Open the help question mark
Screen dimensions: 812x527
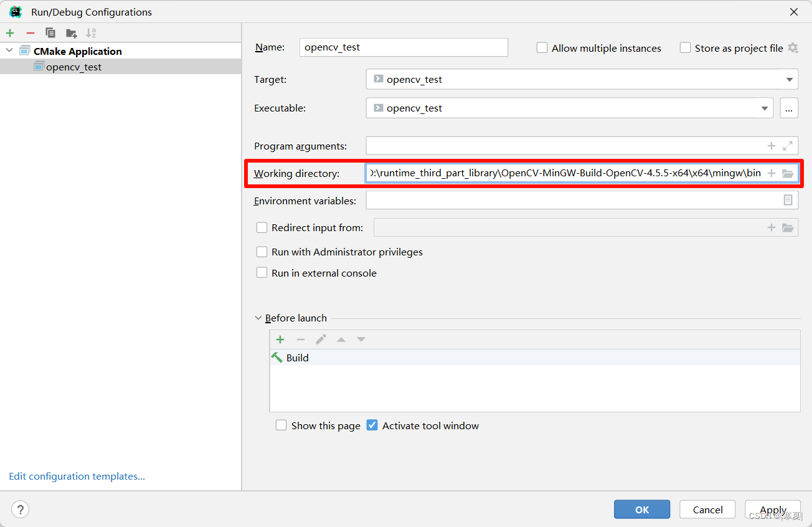[20, 509]
